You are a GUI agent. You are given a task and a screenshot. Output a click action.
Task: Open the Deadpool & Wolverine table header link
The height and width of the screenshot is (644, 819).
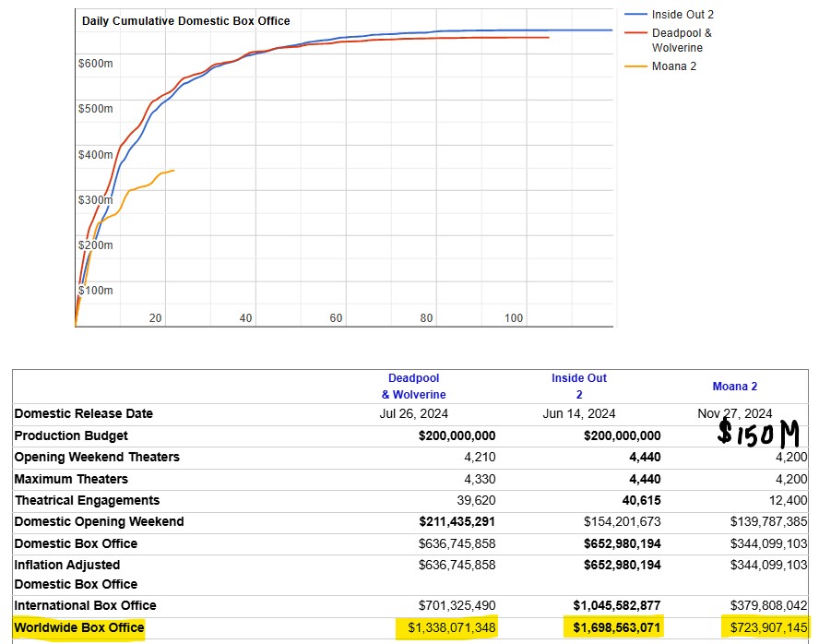pos(416,387)
